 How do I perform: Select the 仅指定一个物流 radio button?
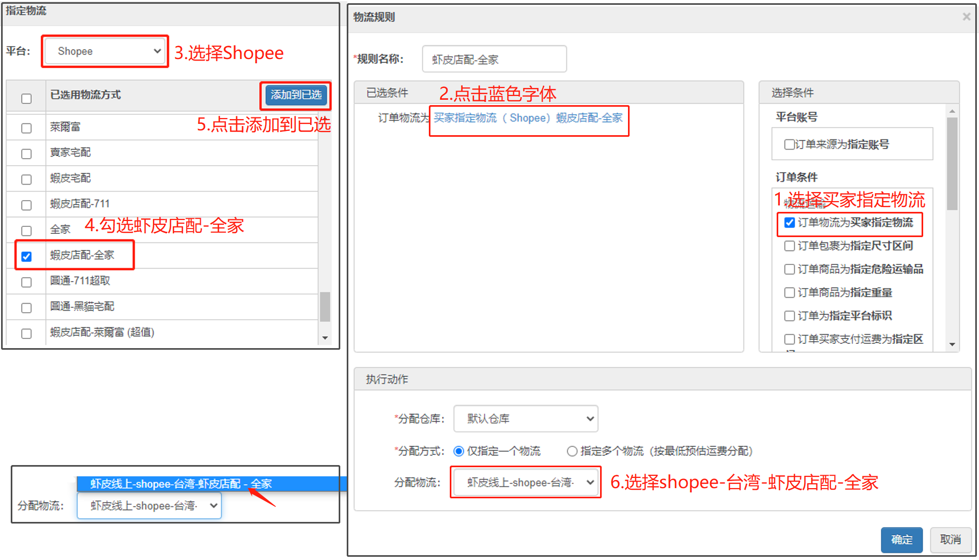click(x=458, y=451)
